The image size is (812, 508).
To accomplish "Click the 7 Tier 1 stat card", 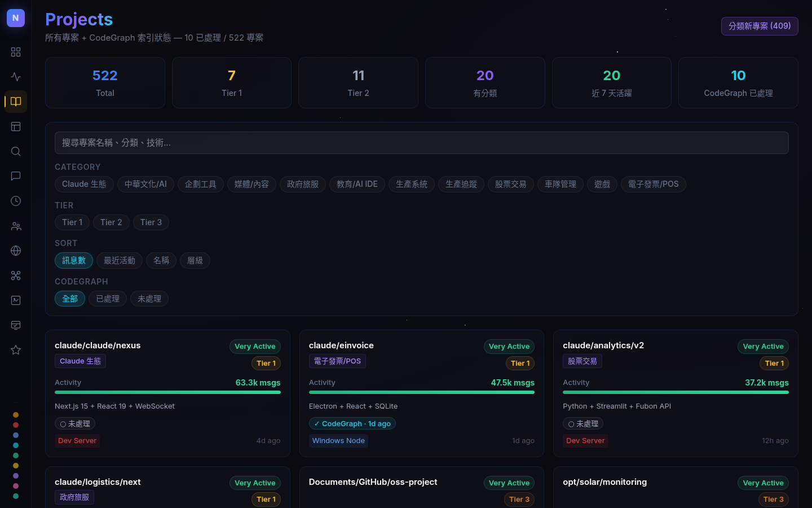I will pyautogui.click(x=232, y=82).
